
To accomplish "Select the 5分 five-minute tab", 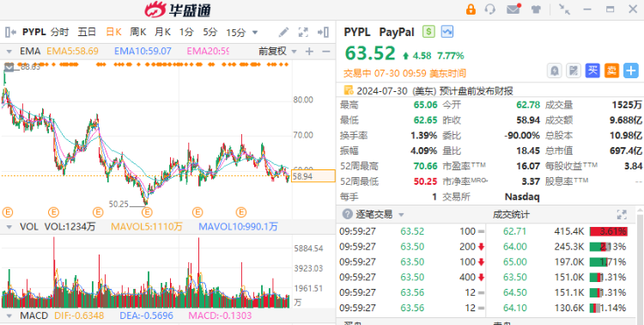I will pos(210,32).
